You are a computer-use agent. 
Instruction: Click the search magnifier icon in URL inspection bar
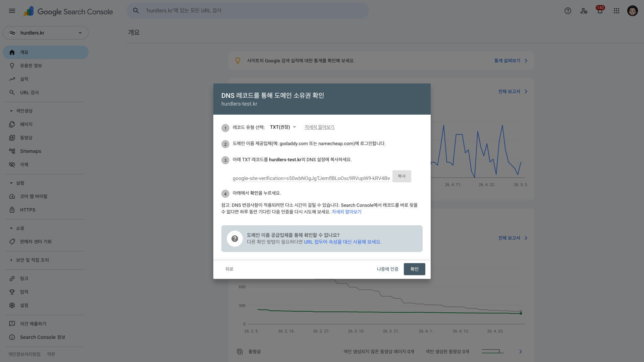(x=136, y=11)
